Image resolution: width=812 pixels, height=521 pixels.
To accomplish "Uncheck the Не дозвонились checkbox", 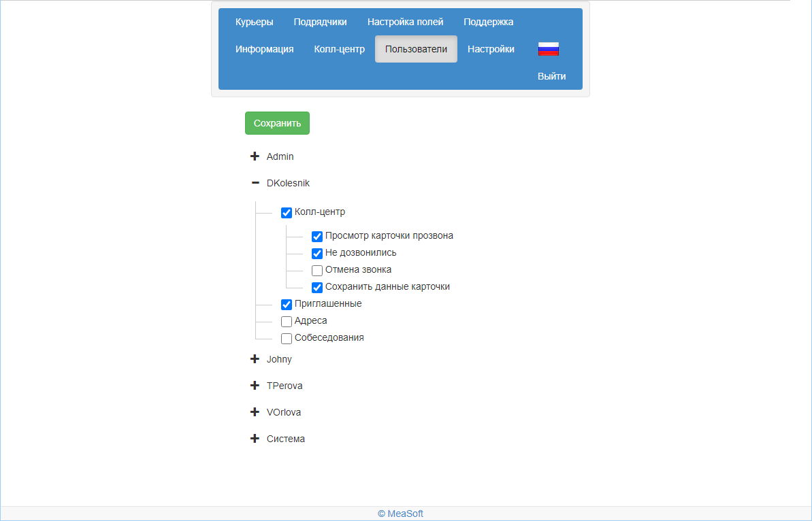I will point(317,254).
